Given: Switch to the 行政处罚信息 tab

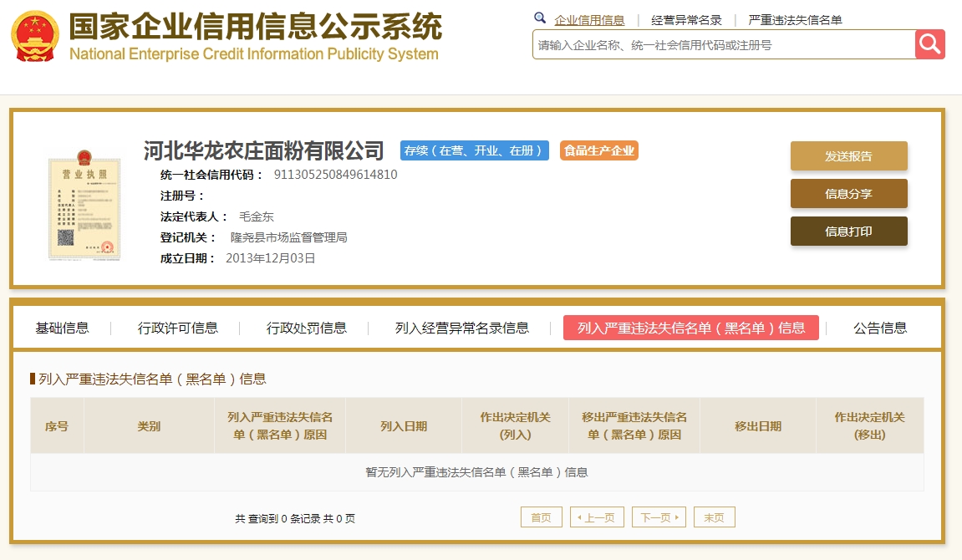Looking at the screenshot, I should (307, 328).
